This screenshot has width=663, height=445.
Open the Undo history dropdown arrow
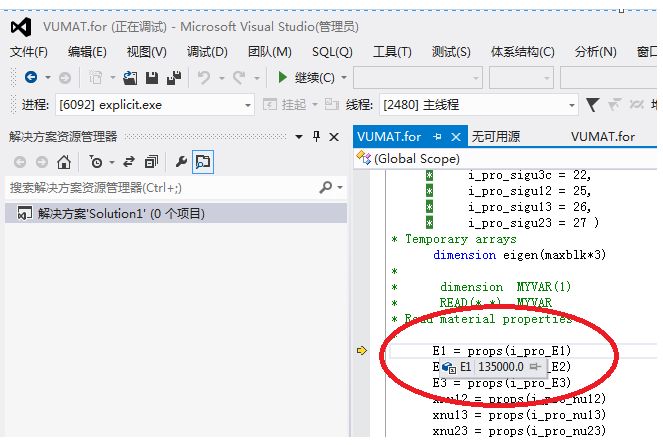click(222, 78)
